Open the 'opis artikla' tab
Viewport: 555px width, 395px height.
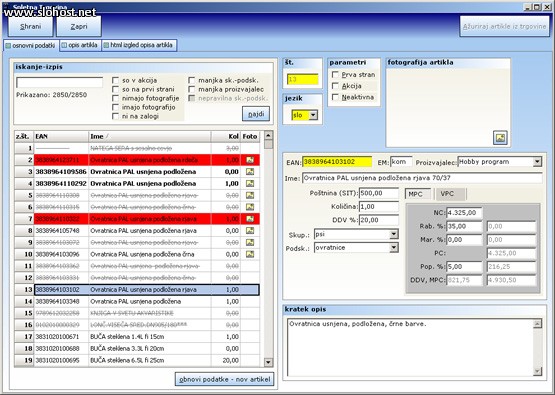(80, 45)
